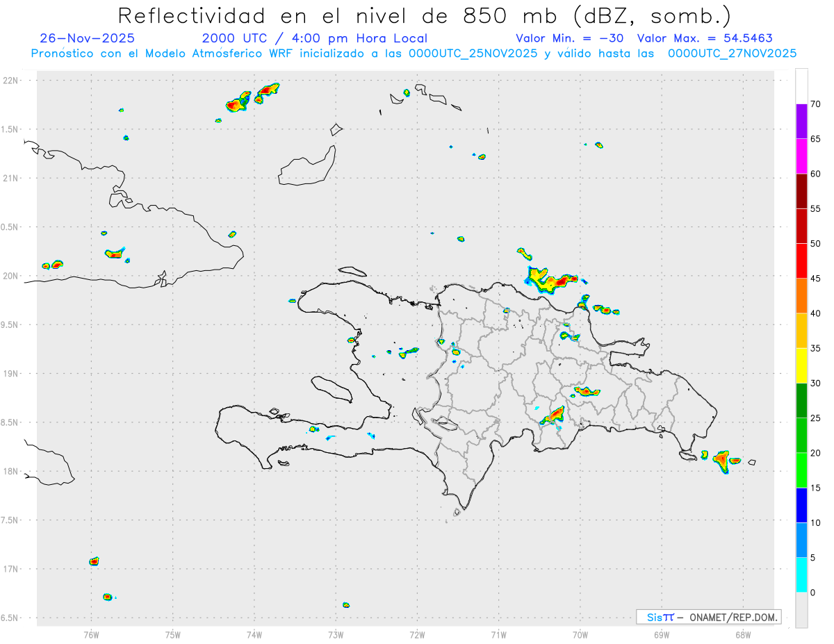
Task: Click the latitude axis label '20N'
Action: tap(12, 276)
